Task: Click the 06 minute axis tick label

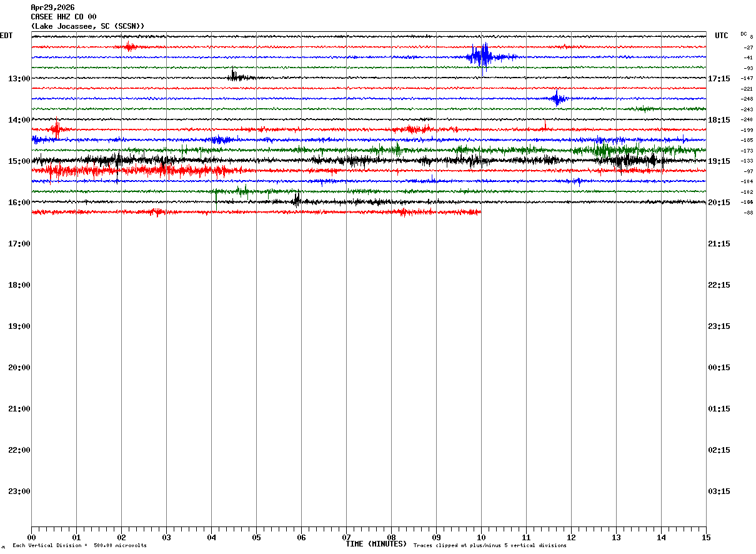Action: 301,537
